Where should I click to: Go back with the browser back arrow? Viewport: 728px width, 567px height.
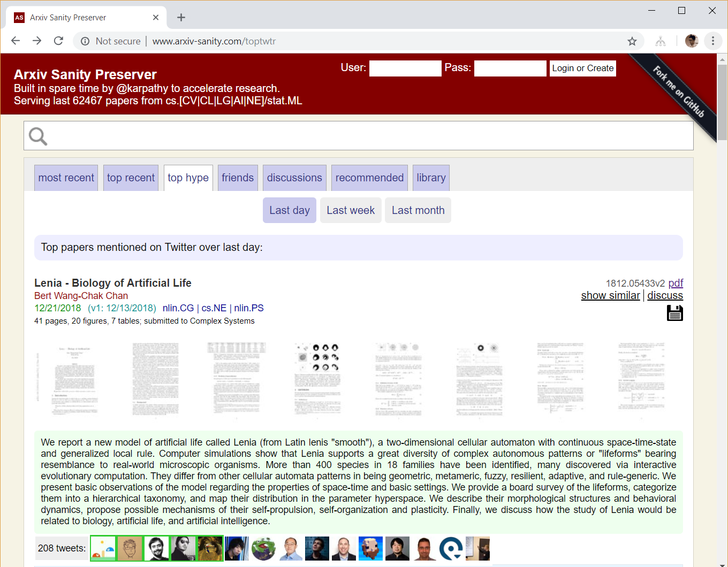tap(16, 41)
